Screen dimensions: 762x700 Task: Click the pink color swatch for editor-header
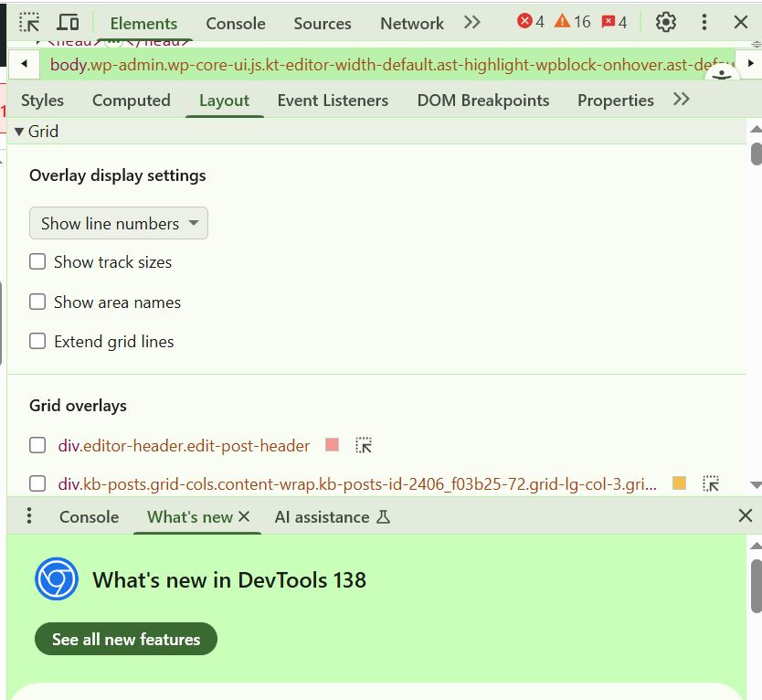331,444
